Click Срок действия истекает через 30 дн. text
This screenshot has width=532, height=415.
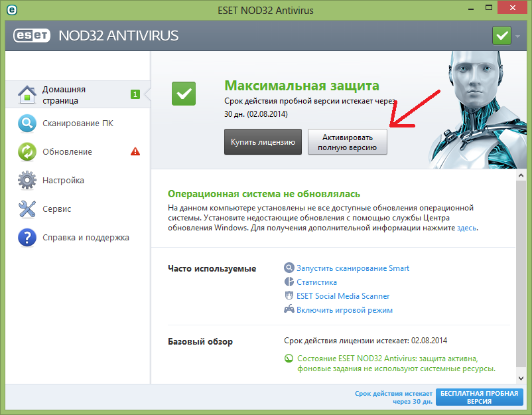(393, 397)
